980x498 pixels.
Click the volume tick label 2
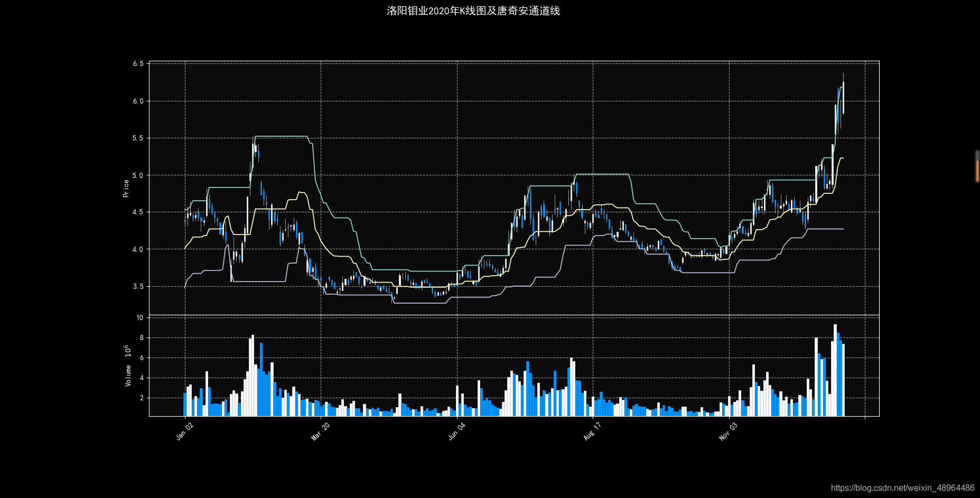142,398
